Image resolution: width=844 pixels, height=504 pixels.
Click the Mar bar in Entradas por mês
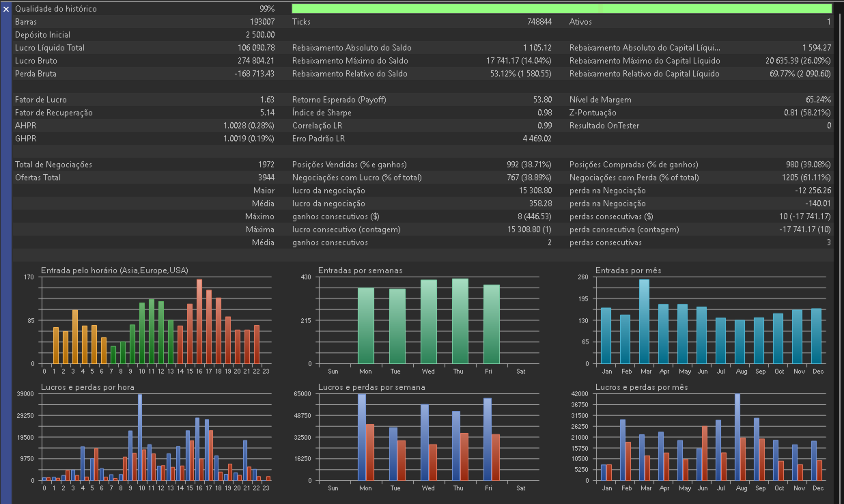pos(644,321)
